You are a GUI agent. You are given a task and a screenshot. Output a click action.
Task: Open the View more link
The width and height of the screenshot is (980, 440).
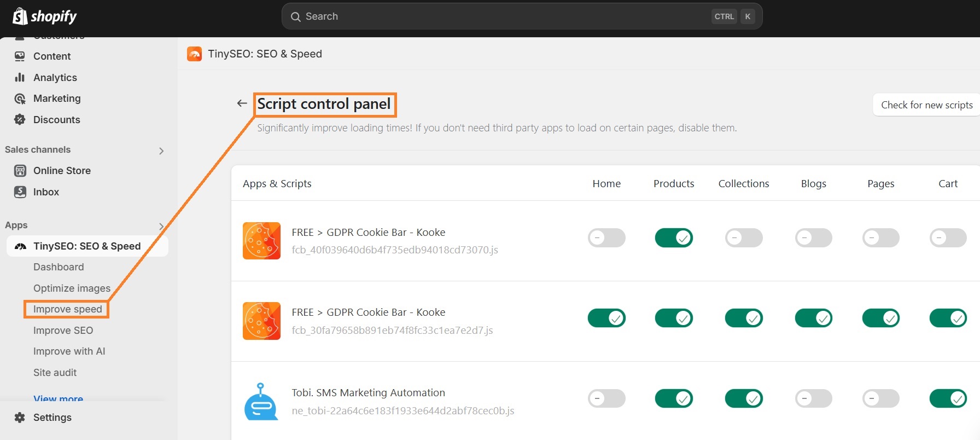point(58,399)
